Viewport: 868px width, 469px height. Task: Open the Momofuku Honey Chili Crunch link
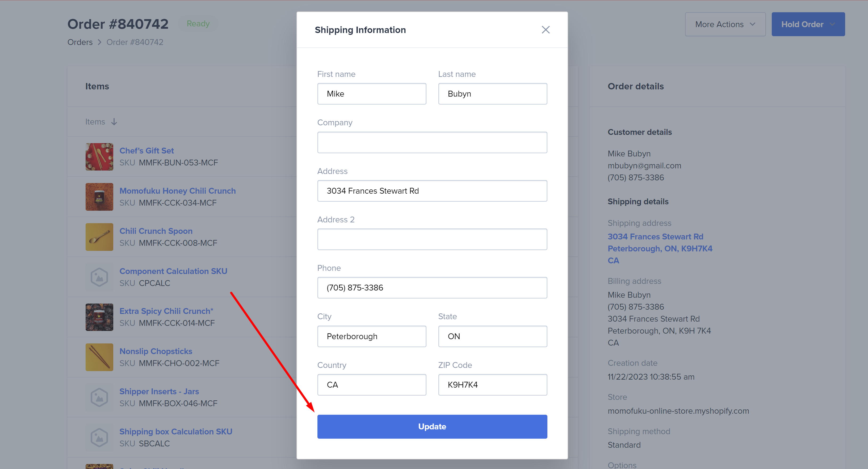[x=178, y=191]
